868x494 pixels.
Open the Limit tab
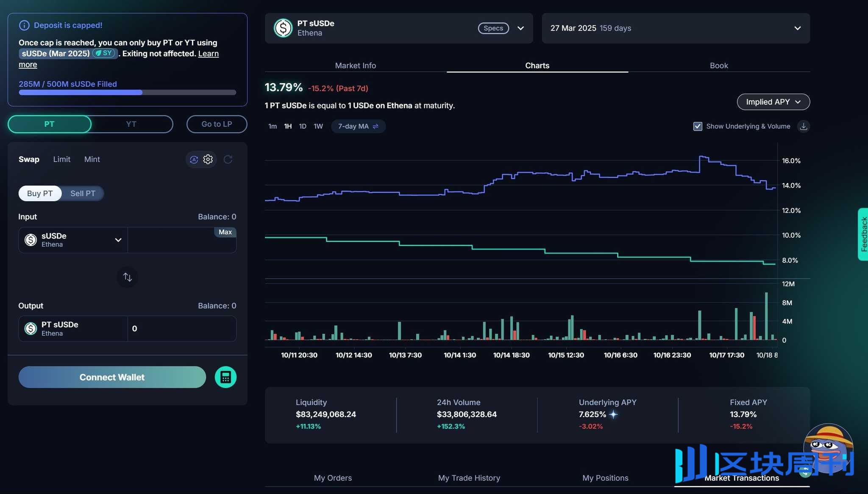pos(61,159)
